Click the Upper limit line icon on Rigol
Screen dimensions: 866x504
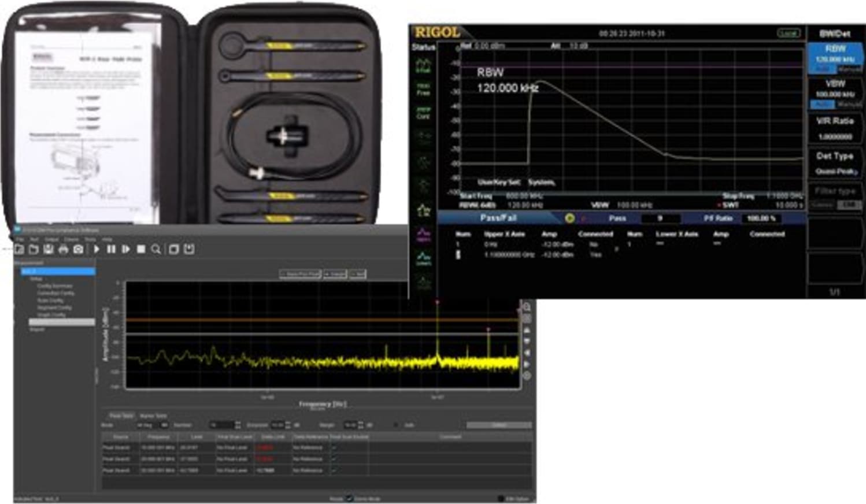[424, 235]
